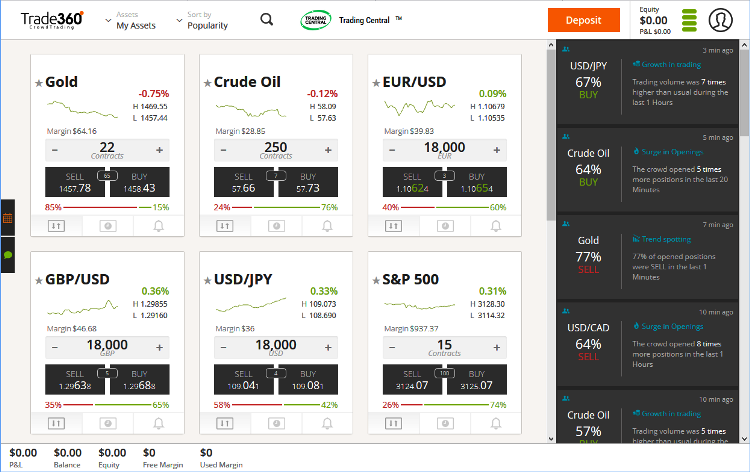Buy Gold at 1458.43
The height and width of the screenshot is (472, 750).
click(140, 182)
